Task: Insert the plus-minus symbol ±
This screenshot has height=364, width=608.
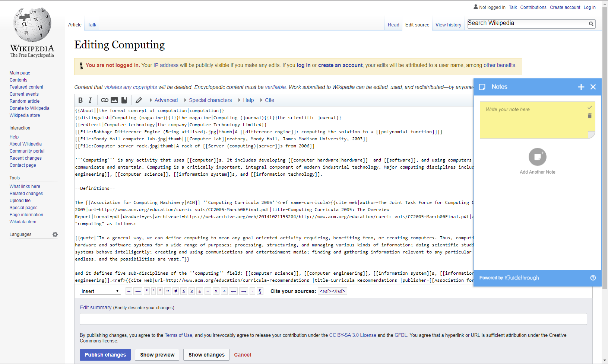Action: (x=200, y=291)
